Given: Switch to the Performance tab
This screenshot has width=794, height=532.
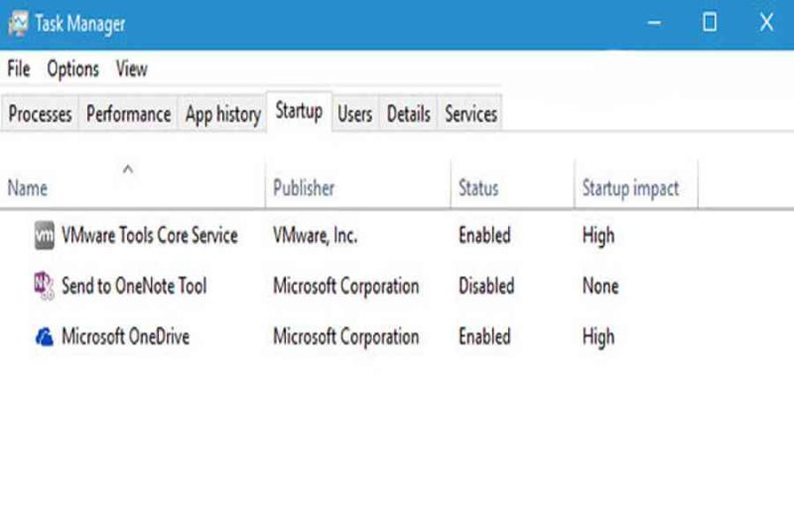Looking at the screenshot, I should click(x=129, y=113).
